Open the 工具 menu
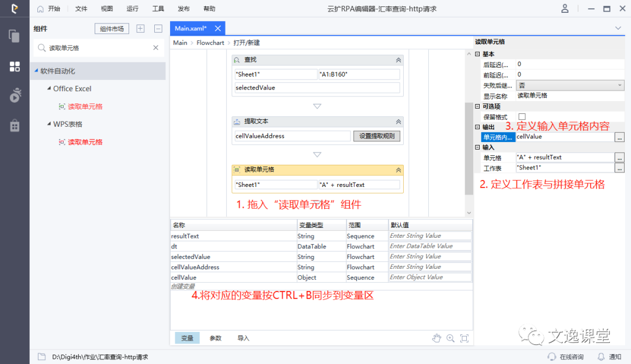This screenshot has height=364, width=631. tap(158, 9)
